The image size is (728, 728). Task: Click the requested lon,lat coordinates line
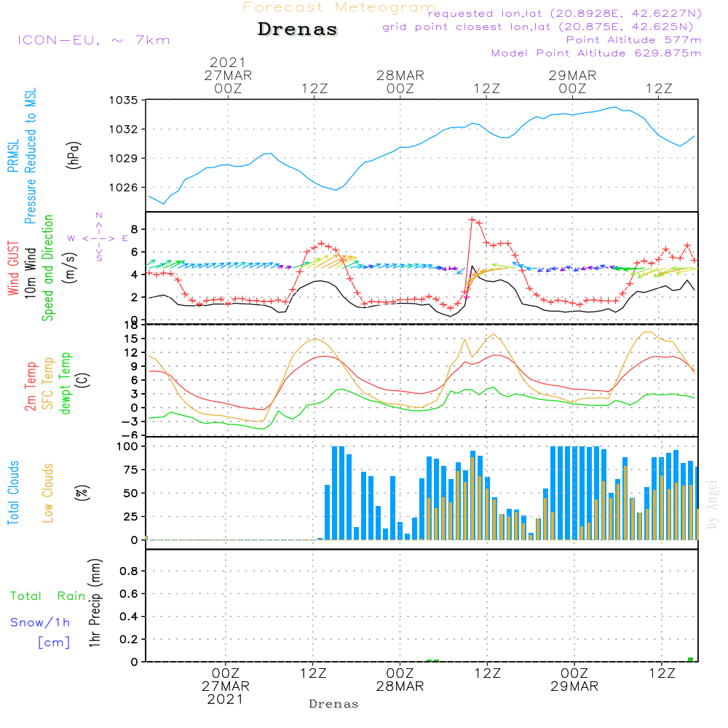coord(565,14)
